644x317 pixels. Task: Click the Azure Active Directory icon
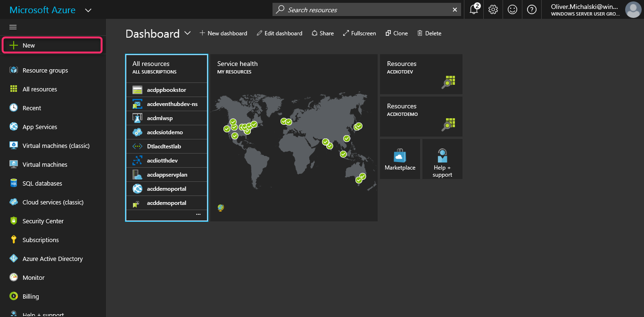pyautogui.click(x=14, y=259)
